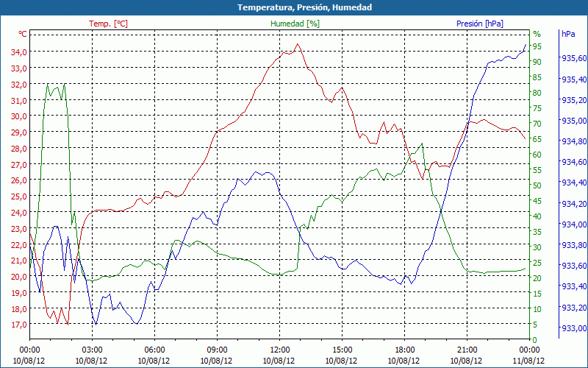Select the red 'Temp. [°C]' legend label

tap(108, 24)
